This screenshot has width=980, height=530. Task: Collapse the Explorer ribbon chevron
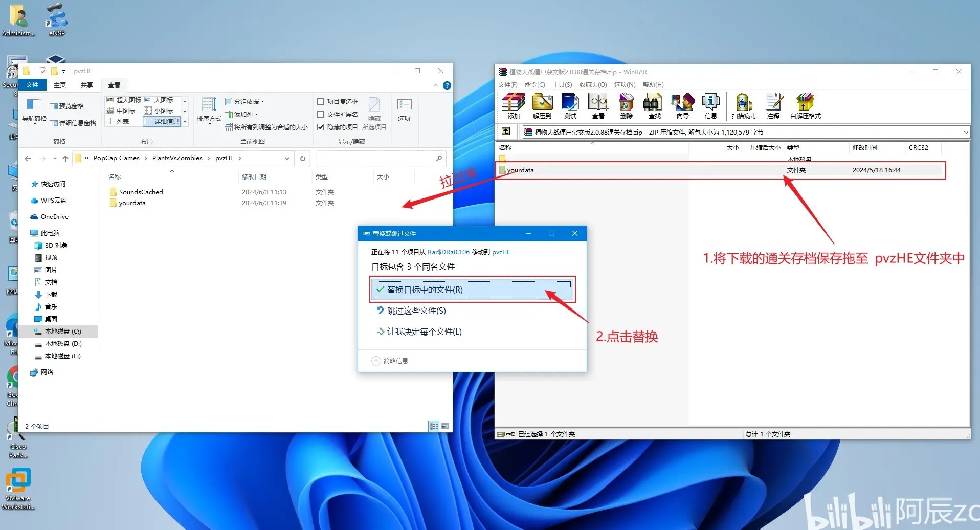[436, 85]
